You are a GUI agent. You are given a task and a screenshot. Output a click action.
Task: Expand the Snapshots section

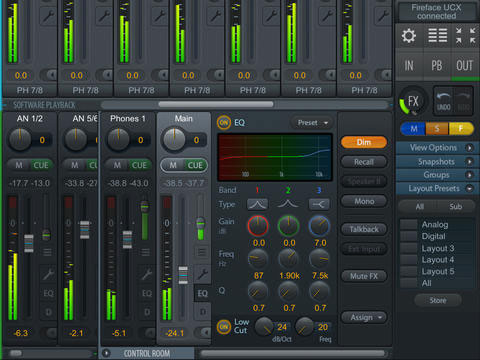437,162
